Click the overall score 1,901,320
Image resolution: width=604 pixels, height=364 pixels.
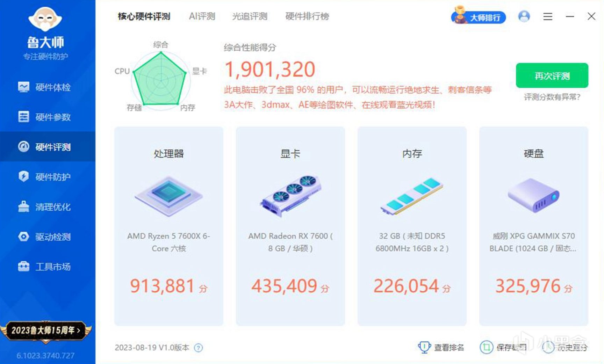270,69
